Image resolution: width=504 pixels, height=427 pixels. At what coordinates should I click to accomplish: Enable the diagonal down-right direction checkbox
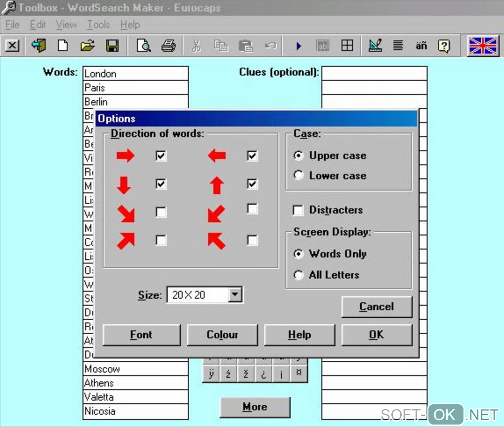[161, 212]
